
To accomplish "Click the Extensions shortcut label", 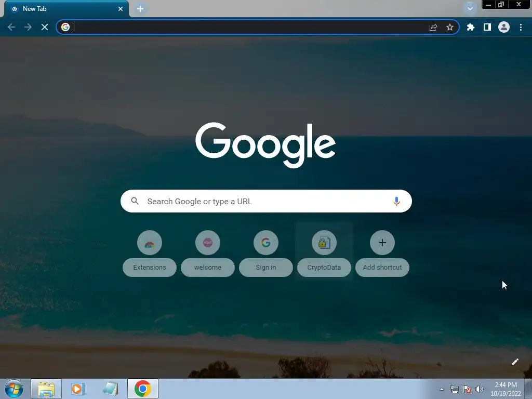I will [150, 268].
